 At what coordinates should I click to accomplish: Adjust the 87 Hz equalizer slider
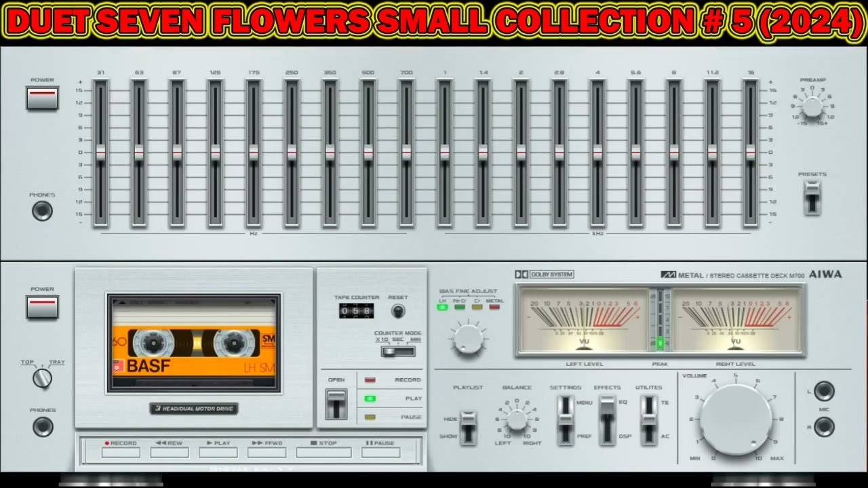(x=177, y=153)
